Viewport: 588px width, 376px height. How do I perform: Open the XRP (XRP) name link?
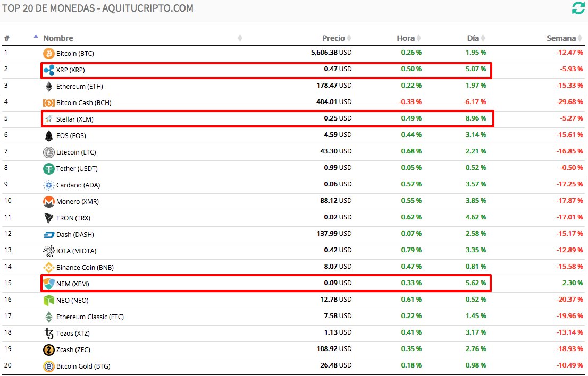click(71, 70)
